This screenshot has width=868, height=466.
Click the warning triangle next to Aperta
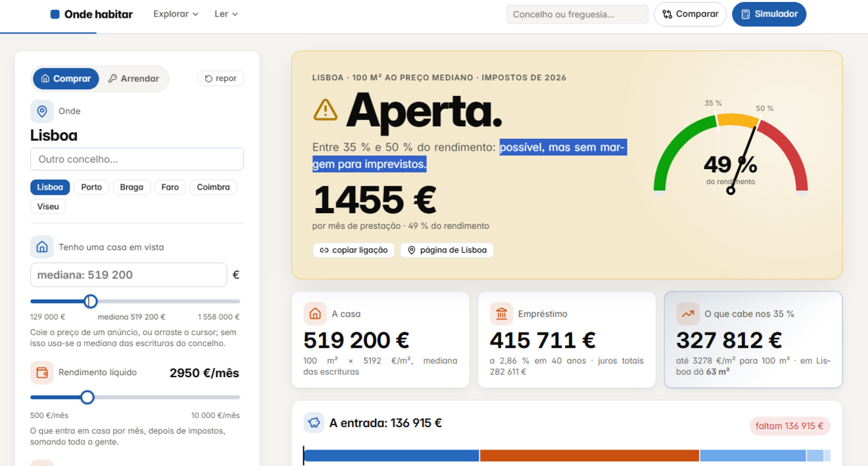click(x=325, y=110)
